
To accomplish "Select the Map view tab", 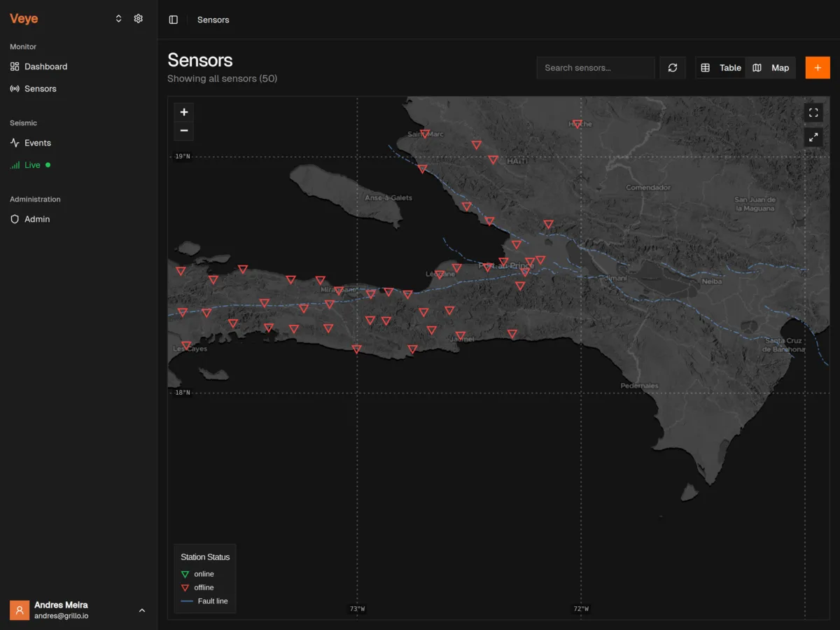I will click(772, 67).
